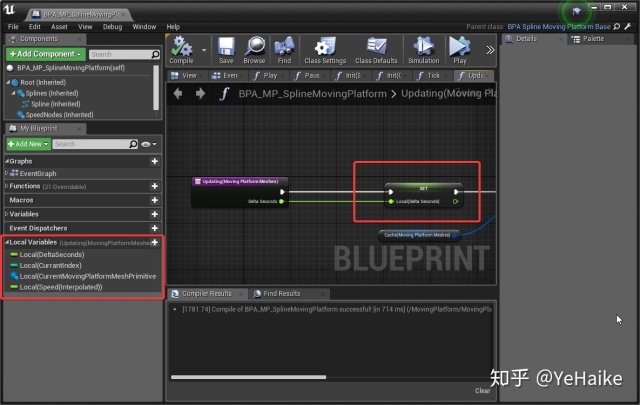Open the Debug menu
640x405 pixels.
112,27
